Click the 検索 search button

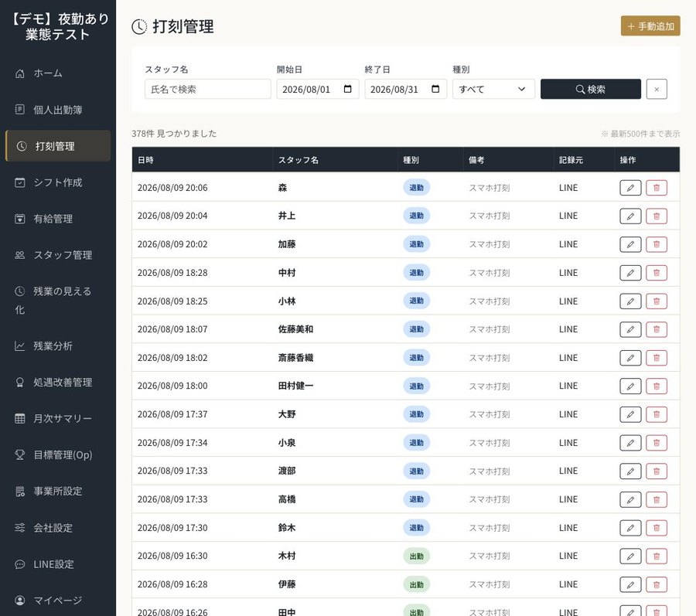(590, 89)
